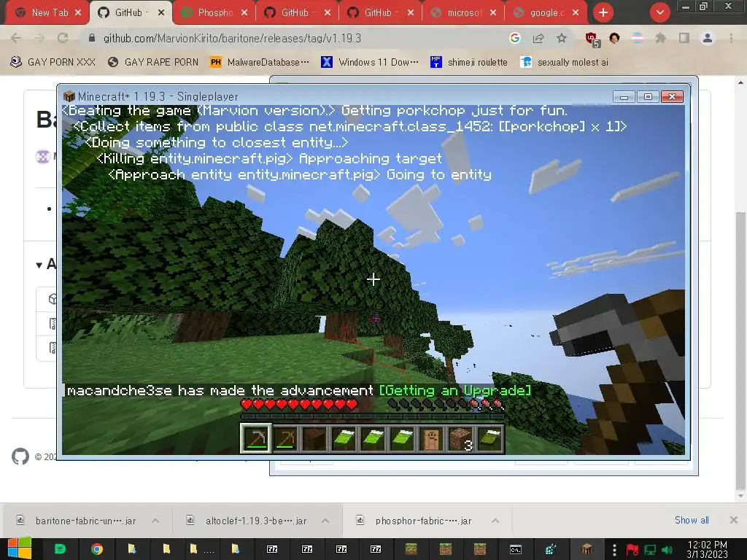Open the Windows 11 Dow… bookmark

(x=370, y=62)
